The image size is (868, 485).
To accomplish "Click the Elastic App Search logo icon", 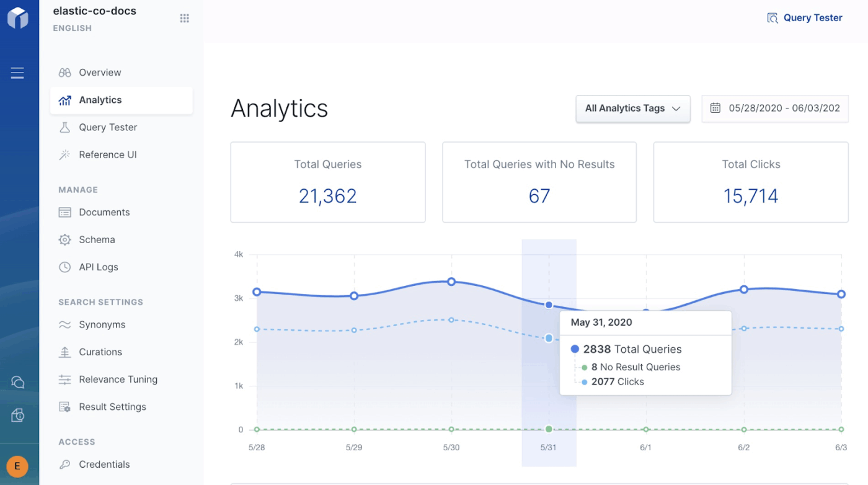I will point(18,18).
